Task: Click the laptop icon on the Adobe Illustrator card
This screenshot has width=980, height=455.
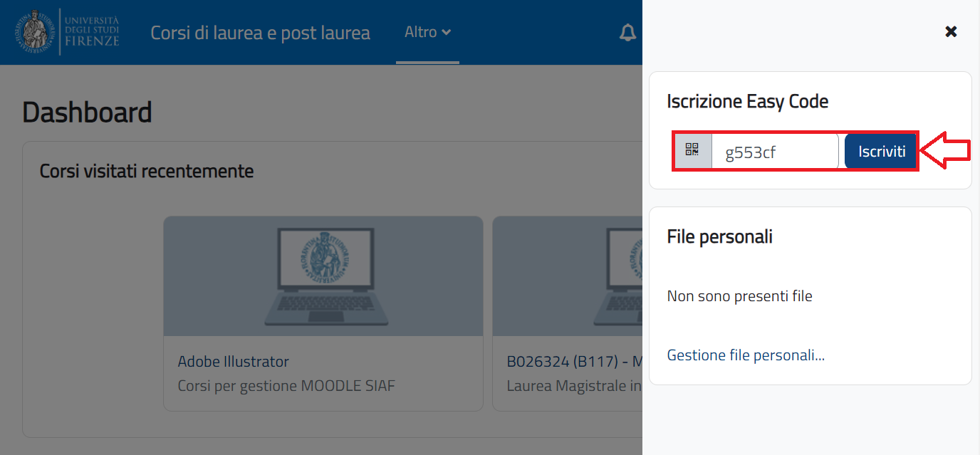Action: 323,276
